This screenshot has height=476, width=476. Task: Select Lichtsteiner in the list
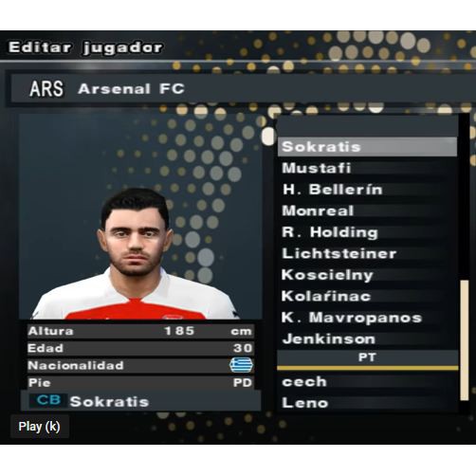(368, 253)
